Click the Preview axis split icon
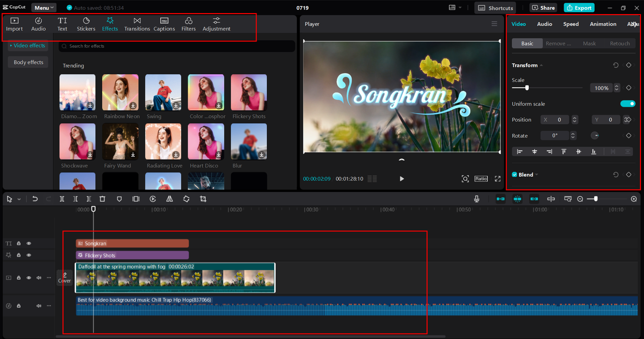 pos(551,199)
